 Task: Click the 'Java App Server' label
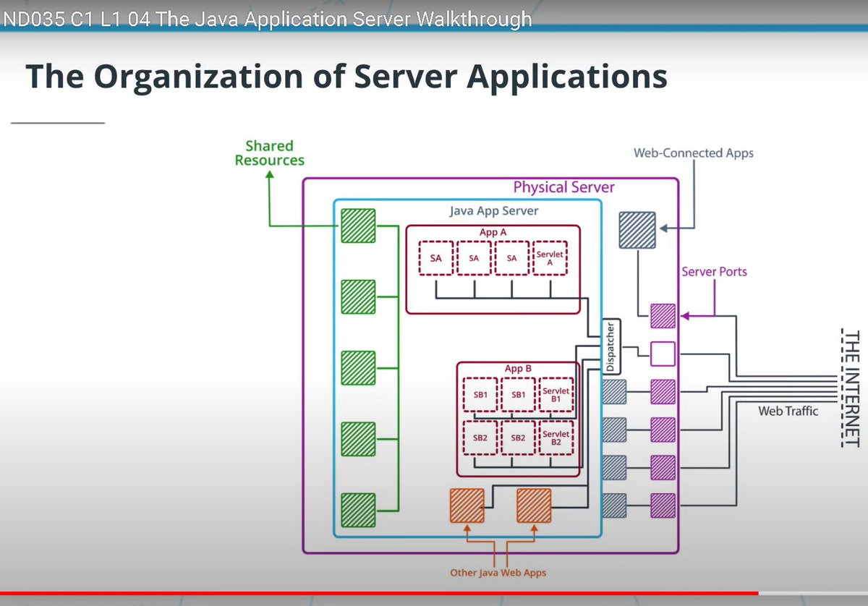(493, 211)
